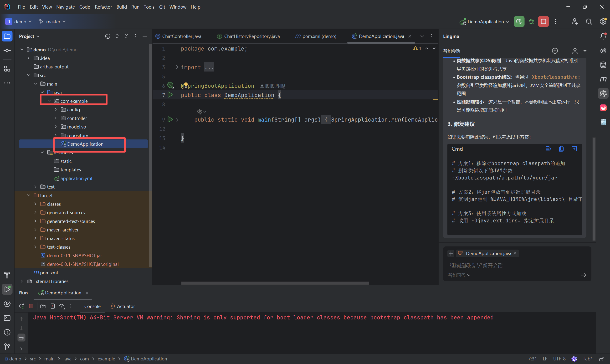
Task: Open the Database tool window on the right sidebar
Action: 603,65
